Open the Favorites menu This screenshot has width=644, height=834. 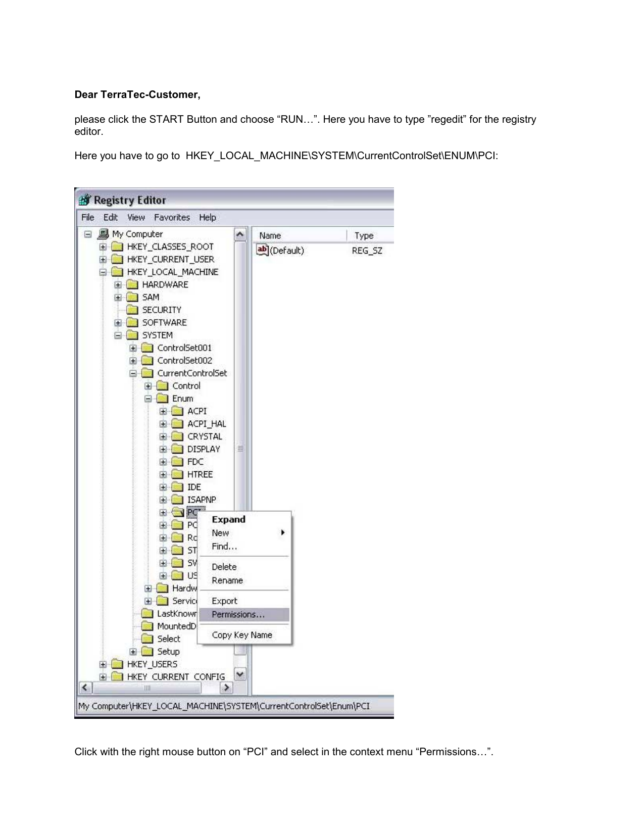pyautogui.click(x=172, y=217)
